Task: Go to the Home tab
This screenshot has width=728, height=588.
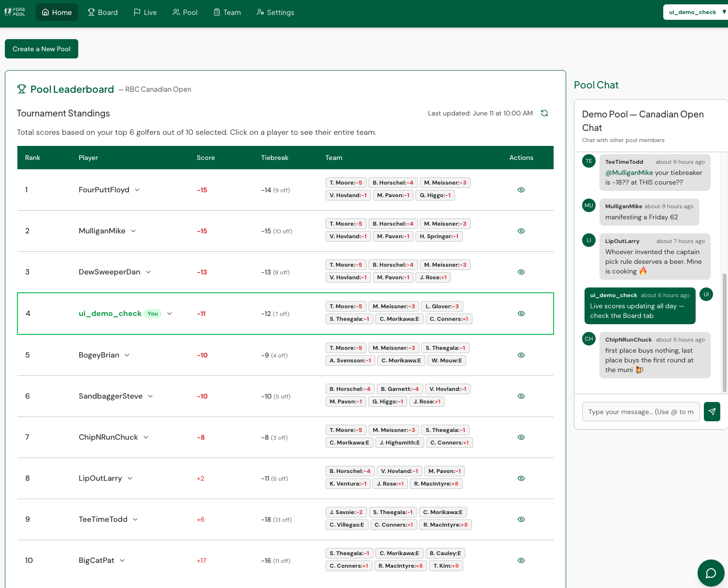Action: pyautogui.click(x=57, y=12)
